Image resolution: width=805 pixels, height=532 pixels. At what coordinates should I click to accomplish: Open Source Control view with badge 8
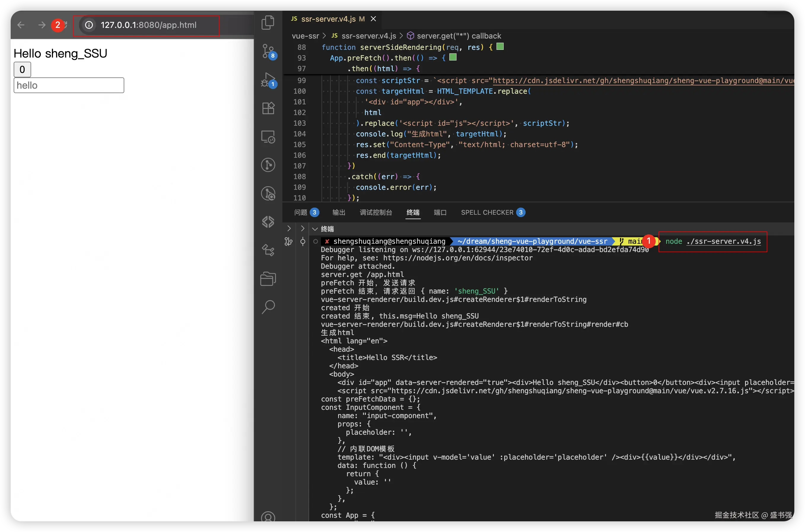(x=268, y=51)
